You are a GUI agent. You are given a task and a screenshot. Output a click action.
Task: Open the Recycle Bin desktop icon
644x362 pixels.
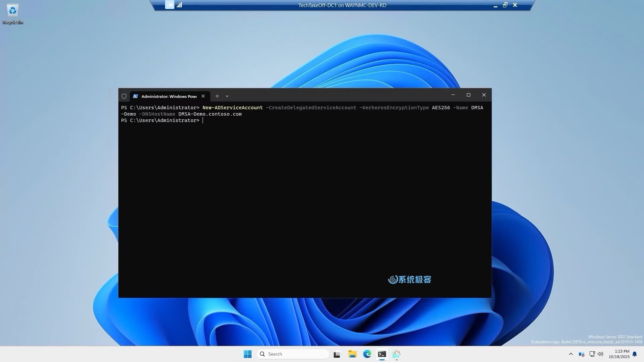click(13, 14)
